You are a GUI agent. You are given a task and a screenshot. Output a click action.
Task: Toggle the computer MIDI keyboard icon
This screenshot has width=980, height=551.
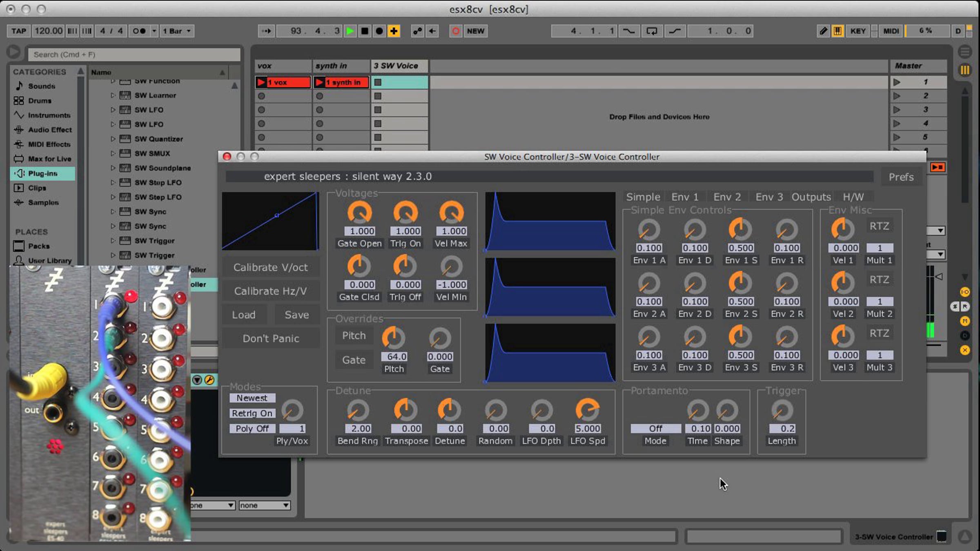coord(837,31)
